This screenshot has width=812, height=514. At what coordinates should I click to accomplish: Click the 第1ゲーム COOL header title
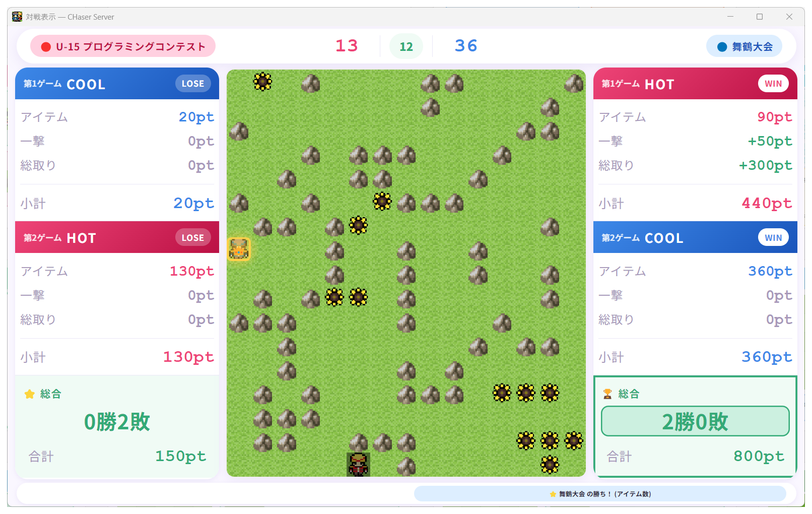64,84
